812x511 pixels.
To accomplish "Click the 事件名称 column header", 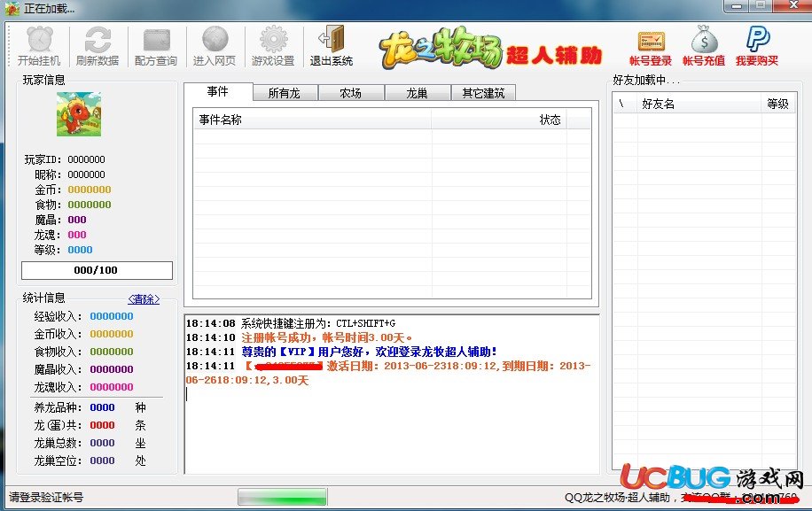I will click(312, 120).
